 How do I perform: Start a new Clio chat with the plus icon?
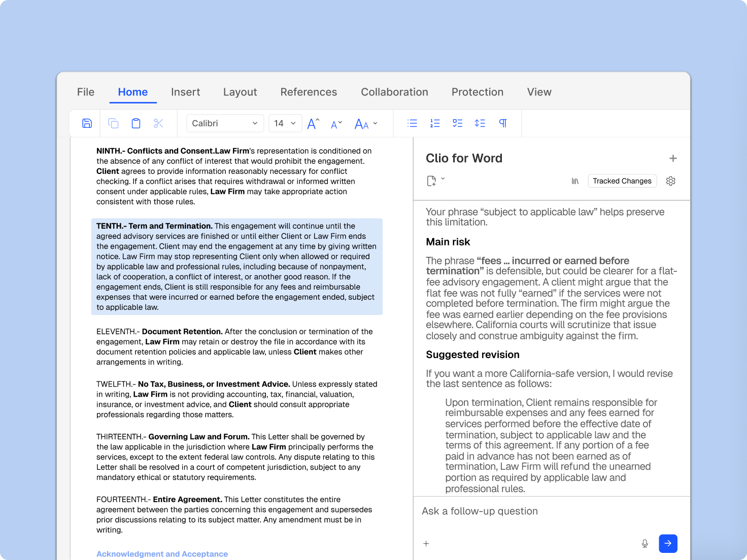click(x=673, y=158)
